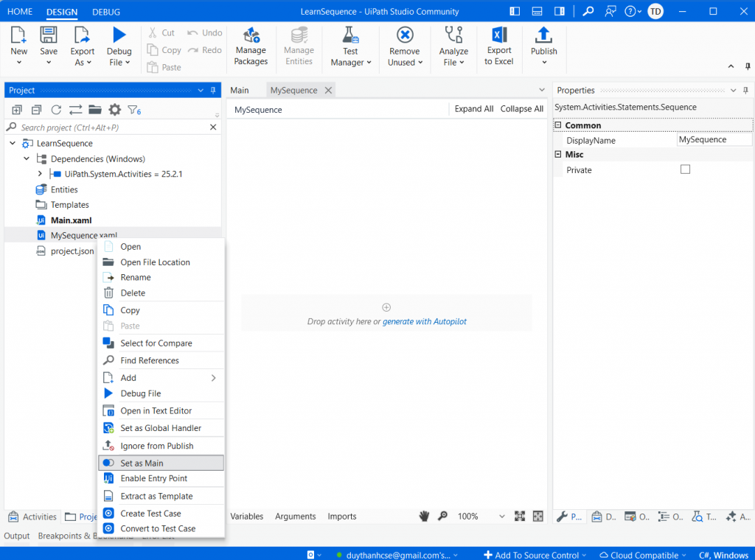Edit the DisplayName value field
The height and width of the screenshot is (560, 755).
coord(714,139)
